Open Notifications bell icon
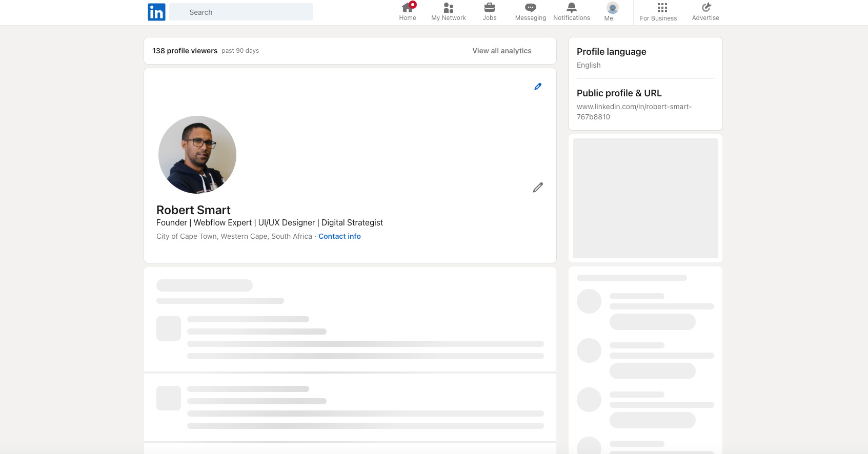The image size is (868, 454). pyautogui.click(x=572, y=8)
